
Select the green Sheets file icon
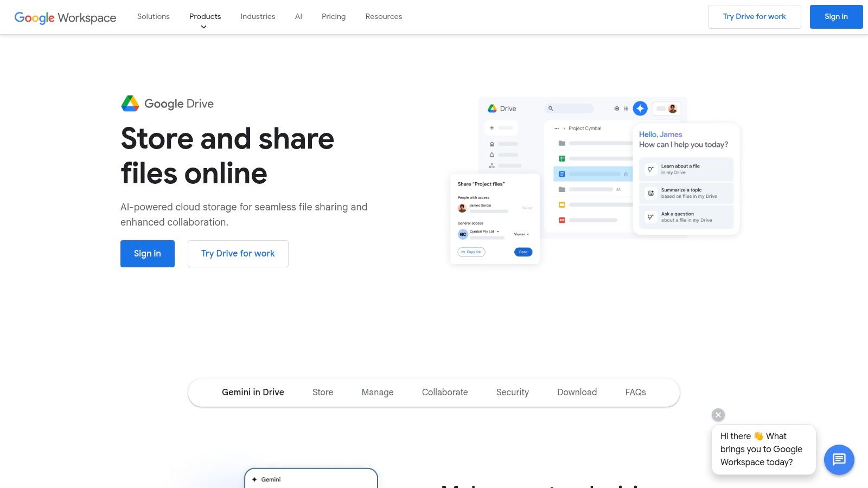562,158
